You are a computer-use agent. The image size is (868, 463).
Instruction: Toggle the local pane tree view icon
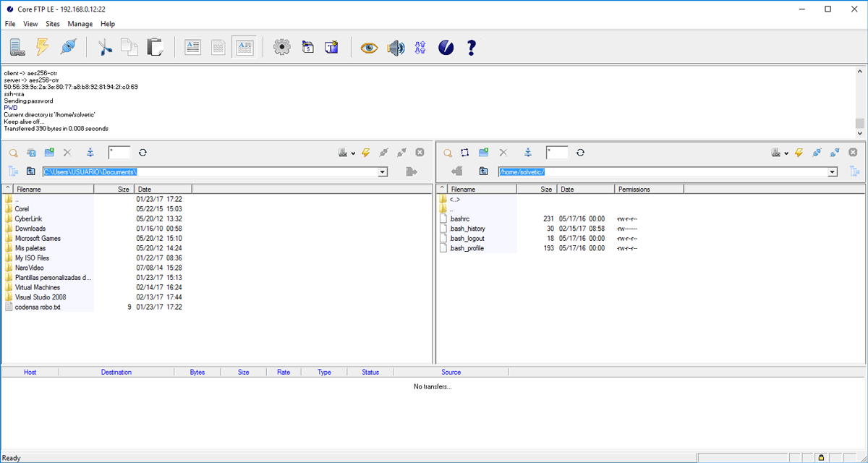point(13,171)
